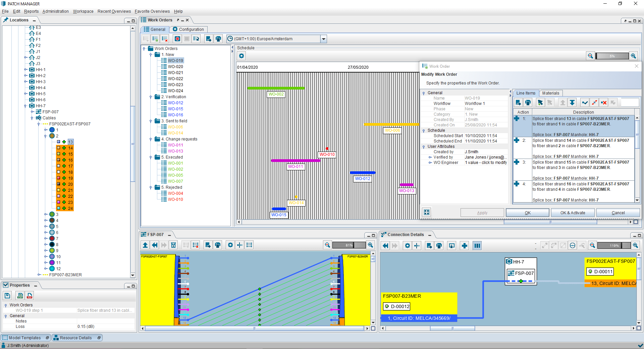Click the move-down arrow in Line Items toolbar
The width and height of the screenshot is (644, 349).
(x=572, y=103)
